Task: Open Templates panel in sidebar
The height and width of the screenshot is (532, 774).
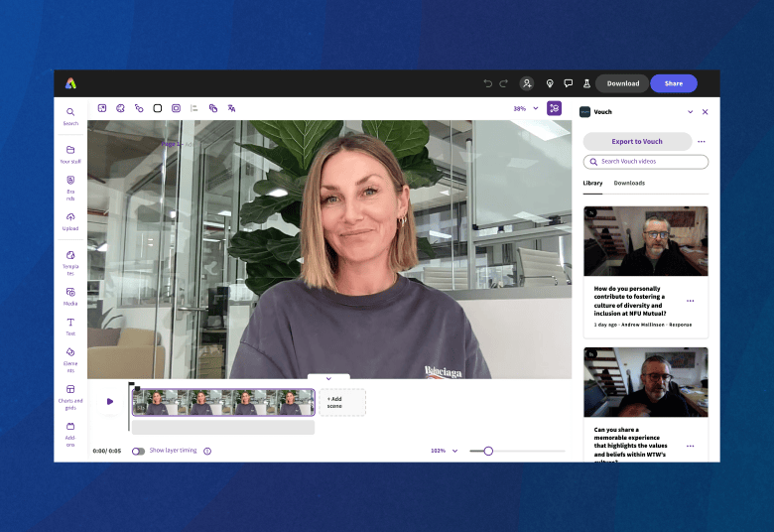Action: 70,263
